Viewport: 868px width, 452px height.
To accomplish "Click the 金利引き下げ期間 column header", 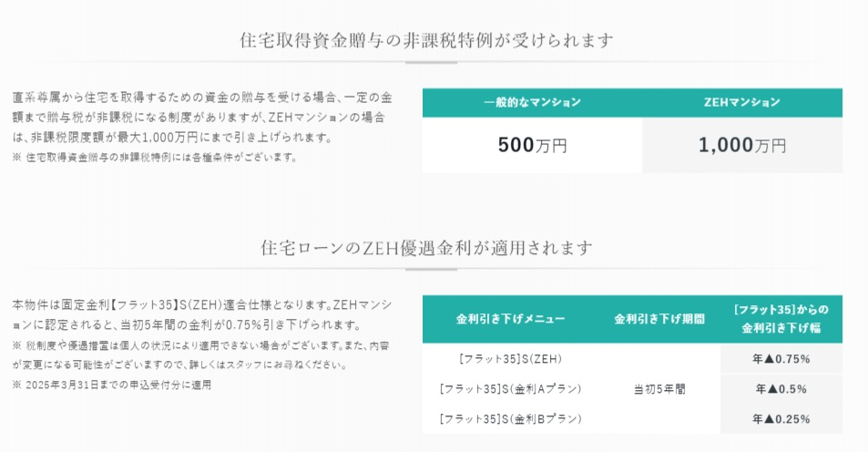I will click(x=659, y=319).
